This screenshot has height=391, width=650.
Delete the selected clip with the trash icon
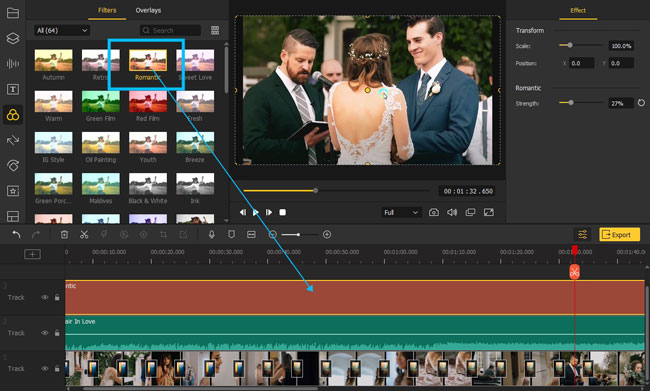click(64, 235)
